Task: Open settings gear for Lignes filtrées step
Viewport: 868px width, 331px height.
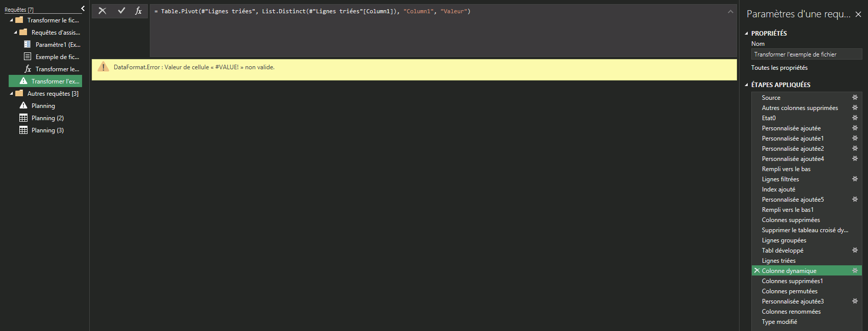Action: 855,179
